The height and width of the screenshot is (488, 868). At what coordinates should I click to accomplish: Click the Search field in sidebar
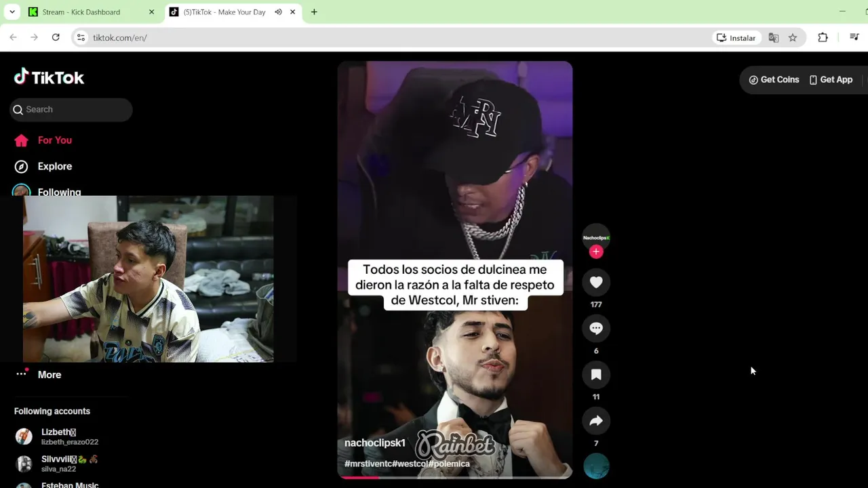pyautogui.click(x=71, y=109)
